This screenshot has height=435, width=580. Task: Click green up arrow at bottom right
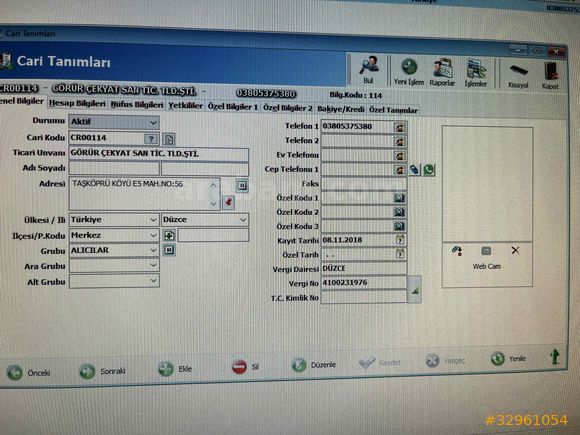coord(554,357)
